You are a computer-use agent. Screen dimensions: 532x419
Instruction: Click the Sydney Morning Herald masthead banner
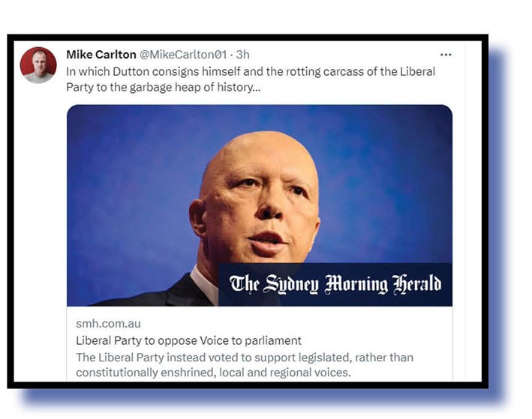pos(335,284)
